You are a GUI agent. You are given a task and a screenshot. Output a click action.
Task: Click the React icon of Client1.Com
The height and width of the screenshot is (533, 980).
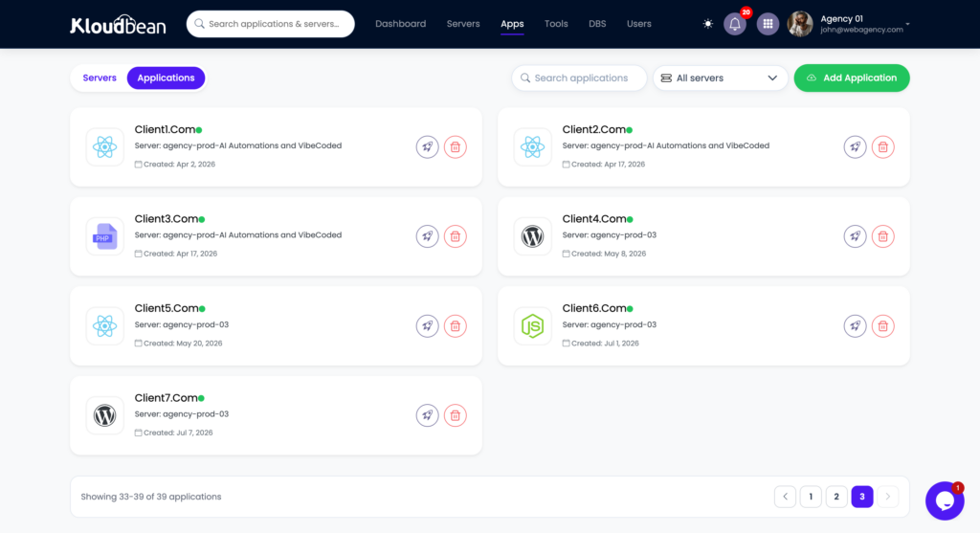tap(105, 146)
